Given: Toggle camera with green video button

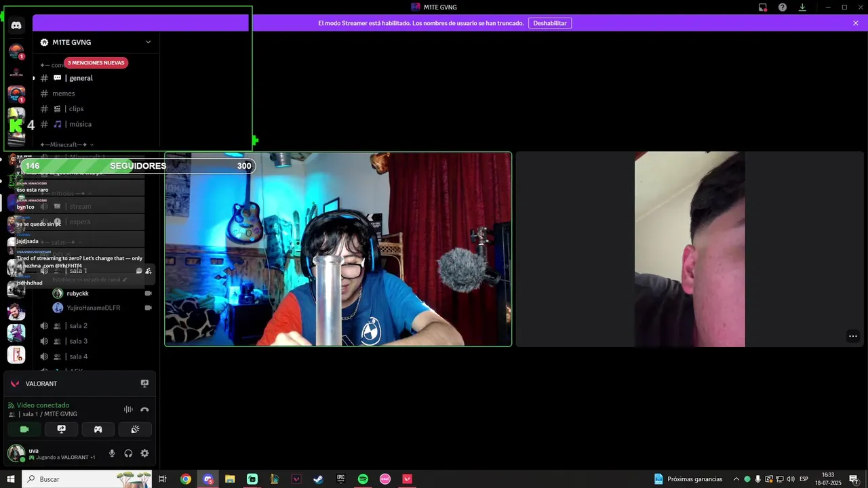Looking at the screenshot, I should (24, 429).
